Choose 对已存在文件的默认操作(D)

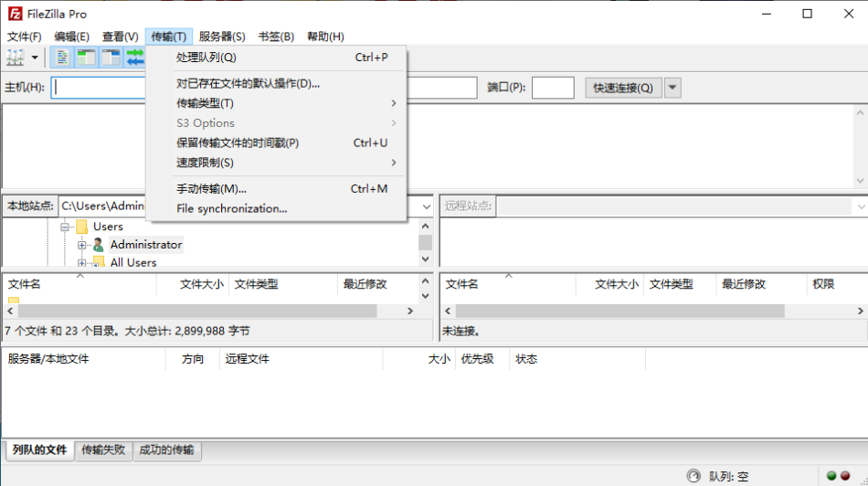277,83
